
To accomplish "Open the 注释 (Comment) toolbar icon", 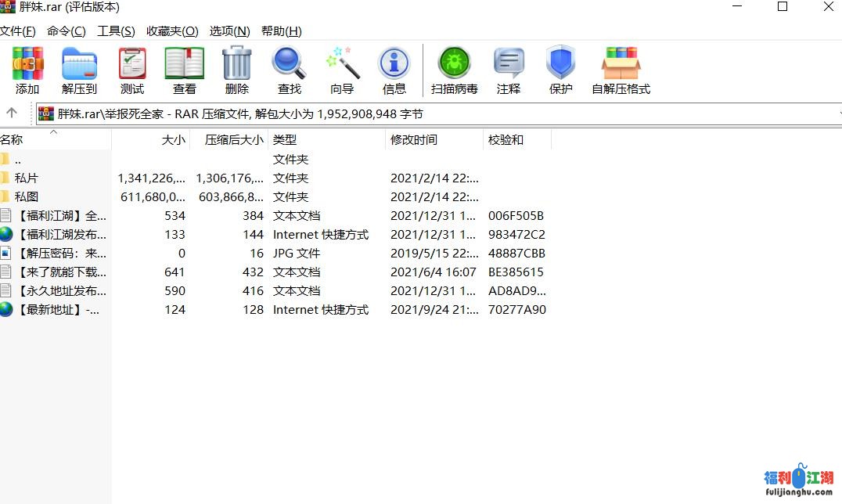I will (x=509, y=70).
